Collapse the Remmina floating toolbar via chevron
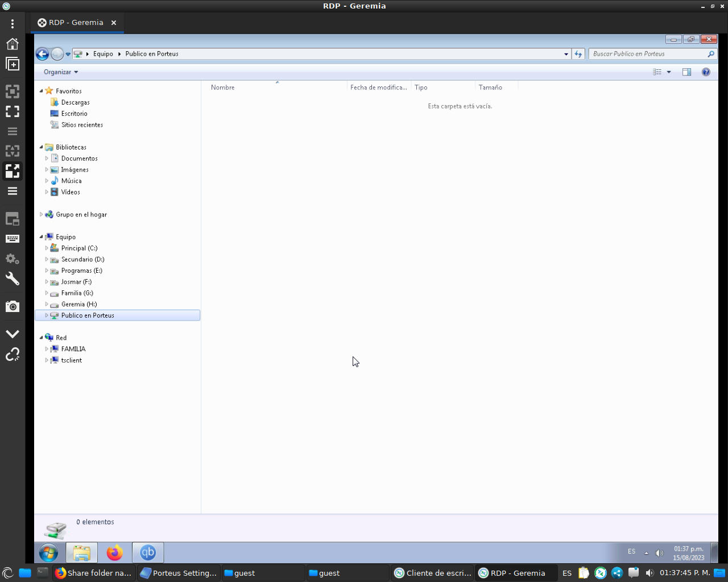The width and height of the screenshot is (728, 582). click(13, 334)
